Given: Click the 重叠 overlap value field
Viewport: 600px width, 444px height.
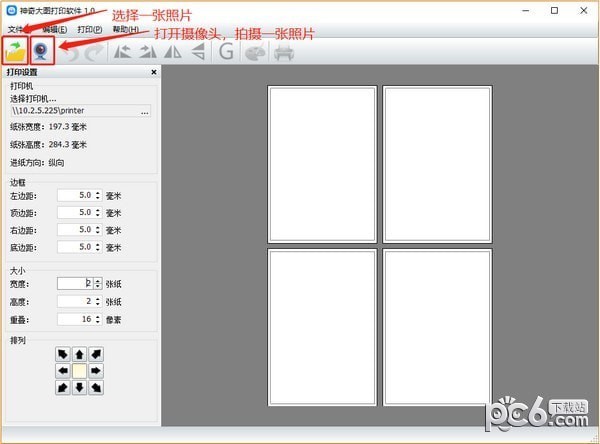Looking at the screenshot, I should tap(75, 319).
